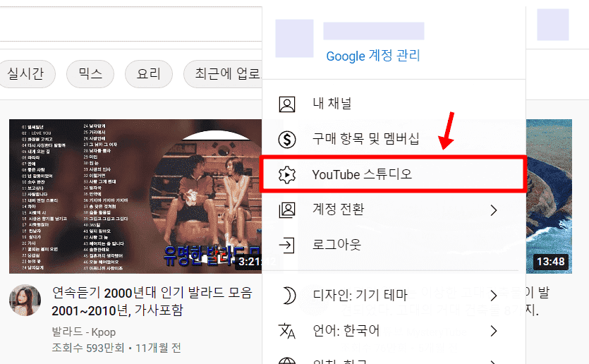Click the sign out arrow icon
Image resolution: width=589 pixels, height=364 pixels.
point(286,245)
